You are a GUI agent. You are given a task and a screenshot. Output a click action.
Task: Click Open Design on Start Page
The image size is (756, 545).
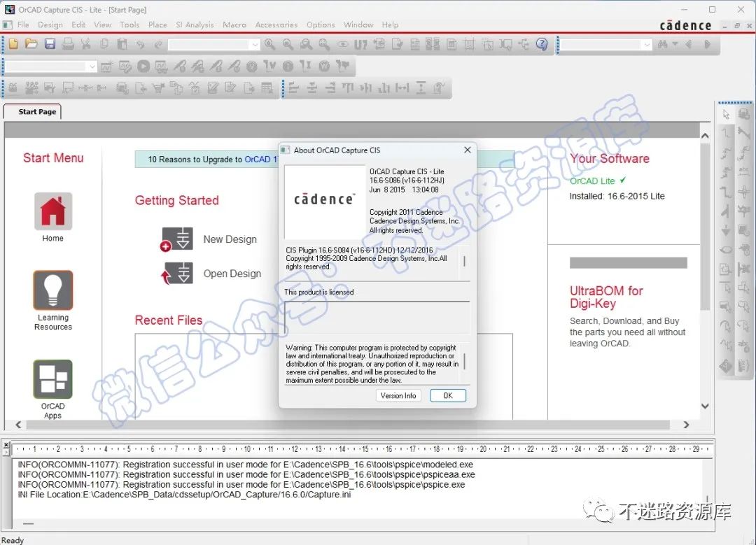tap(232, 274)
